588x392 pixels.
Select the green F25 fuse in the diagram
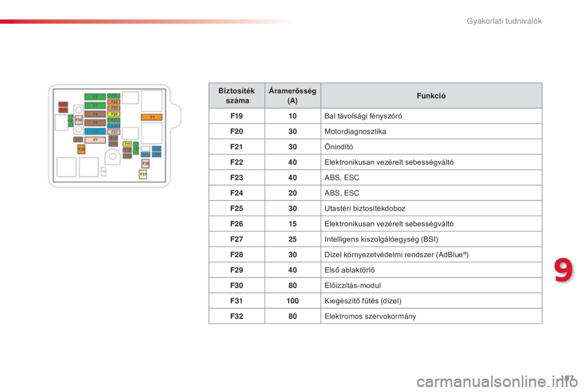114,120
